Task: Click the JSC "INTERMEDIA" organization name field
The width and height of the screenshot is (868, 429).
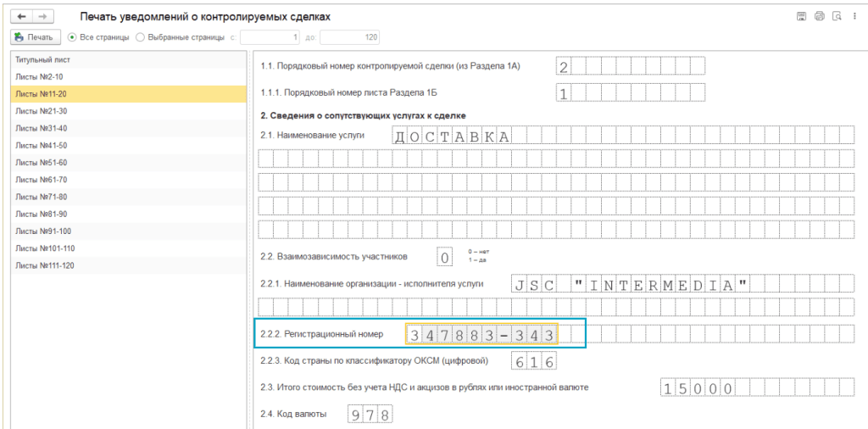Action: tap(632, 285)
